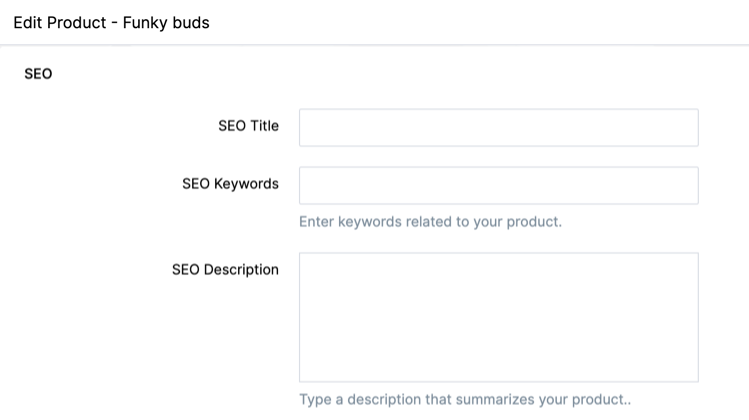
Task: Click the "Enter keywords related to your product" hint
Action: (430, 222)
